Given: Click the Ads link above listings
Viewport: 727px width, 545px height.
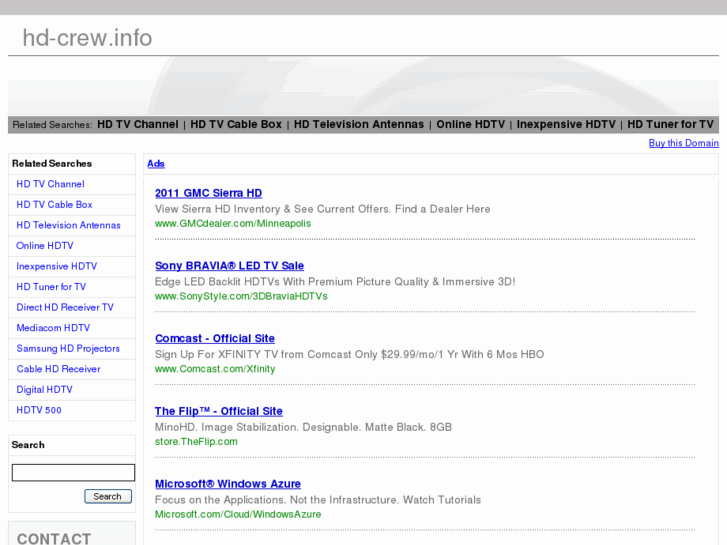Looking at the screenshot, I should (156, 164).
